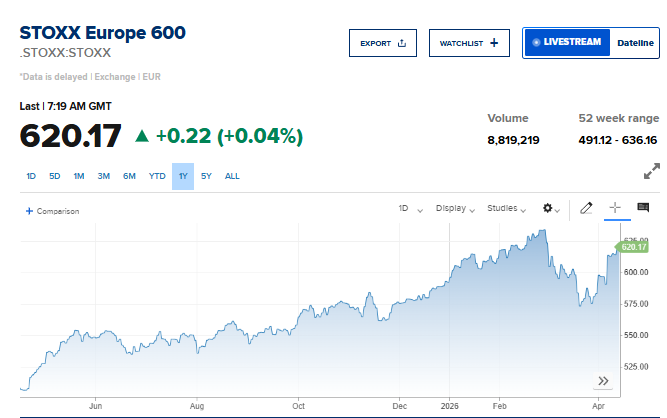Viewport: 667px width, 418px height.
Task: Expand chart to fullscreen
Action: point(652,172)
